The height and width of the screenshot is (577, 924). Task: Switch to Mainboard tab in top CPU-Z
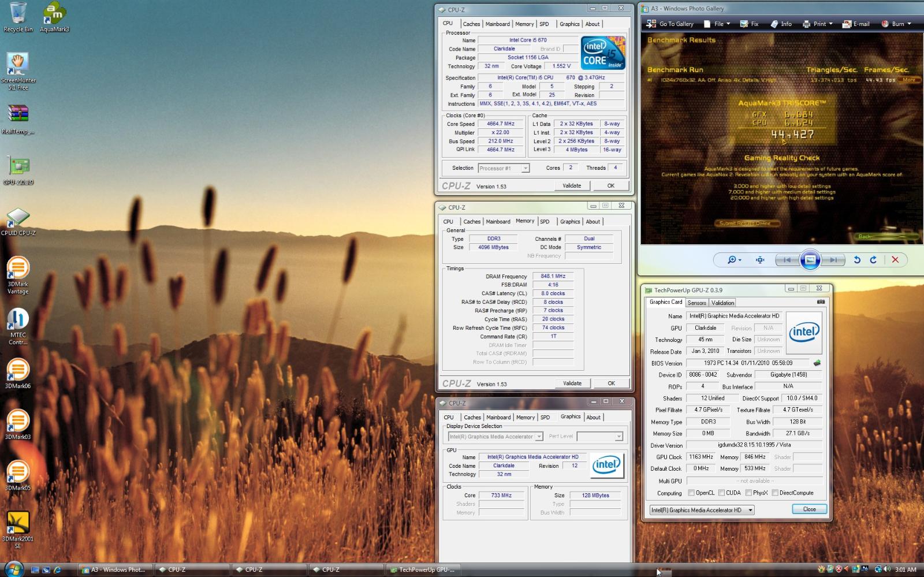[497, 24]
